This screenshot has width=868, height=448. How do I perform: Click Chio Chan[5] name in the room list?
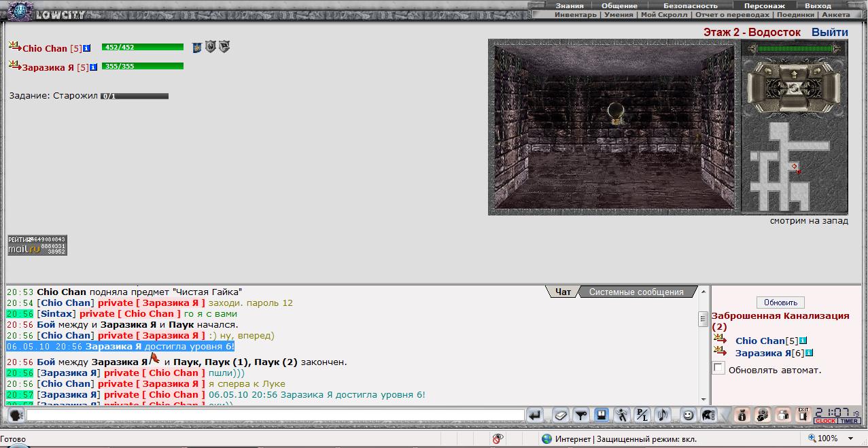pyautogui.click(x=760, y=341)
